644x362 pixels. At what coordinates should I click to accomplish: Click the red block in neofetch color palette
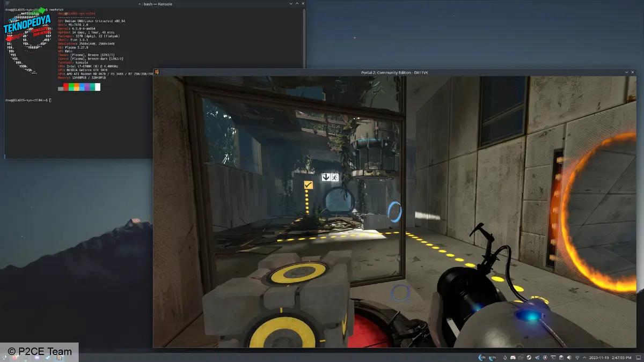(x=66, y=87)
